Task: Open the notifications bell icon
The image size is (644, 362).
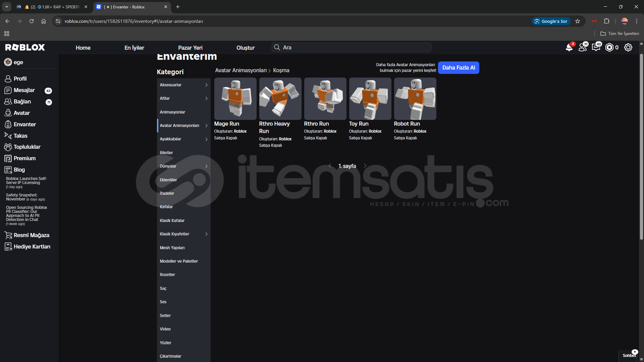Action: tap(569, 48)
